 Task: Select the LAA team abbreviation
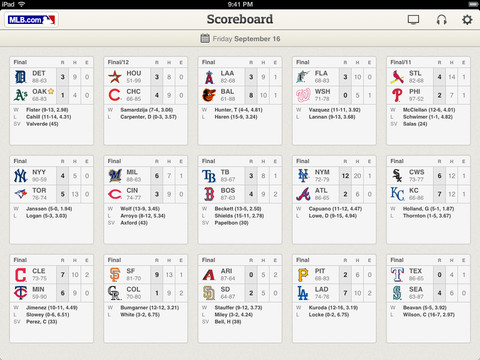pos(227,73)
